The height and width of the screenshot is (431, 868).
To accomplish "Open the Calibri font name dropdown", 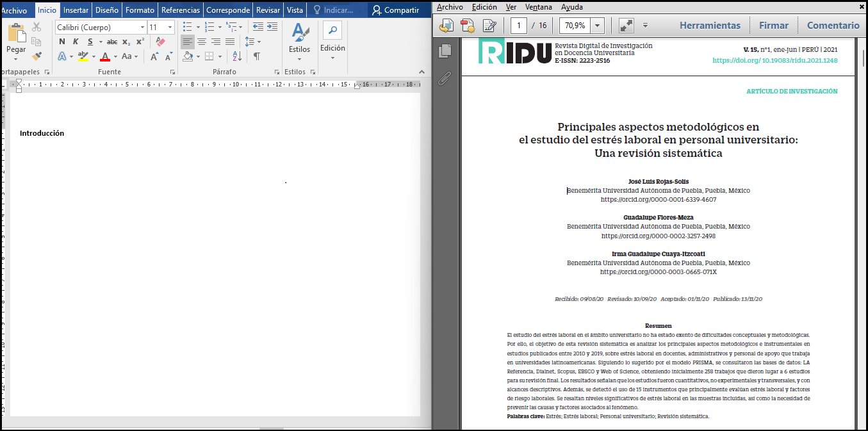I will (142, 28).
